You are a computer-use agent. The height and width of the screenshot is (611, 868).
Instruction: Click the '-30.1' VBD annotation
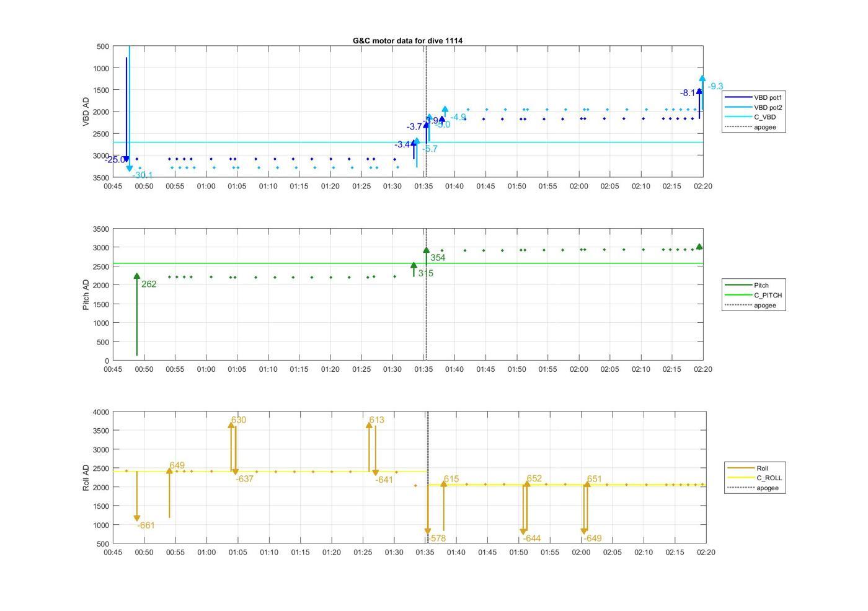pos(142,175)
